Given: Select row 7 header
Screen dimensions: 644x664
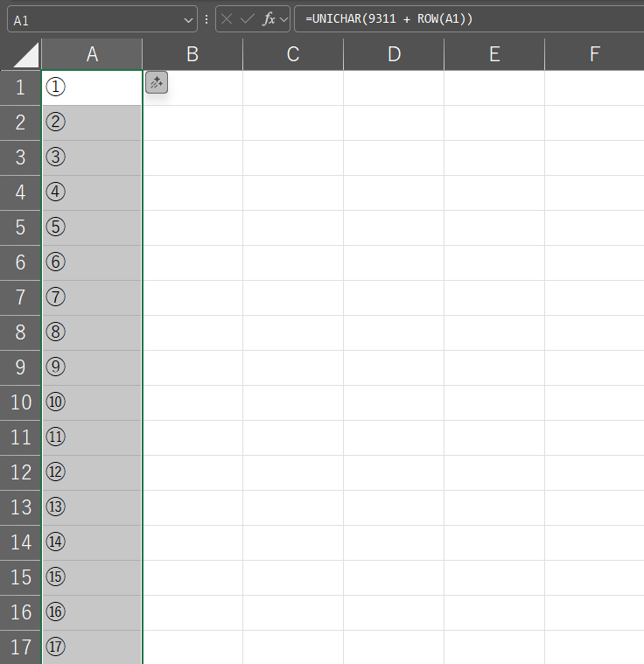Looking at the screenshot, I should tap(20, 297).
